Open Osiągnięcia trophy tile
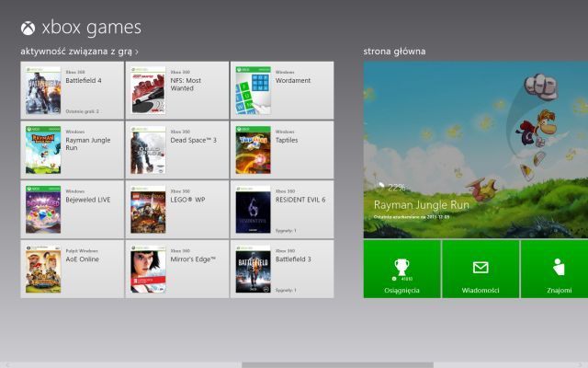588x368 pixels. pos(401,269)
